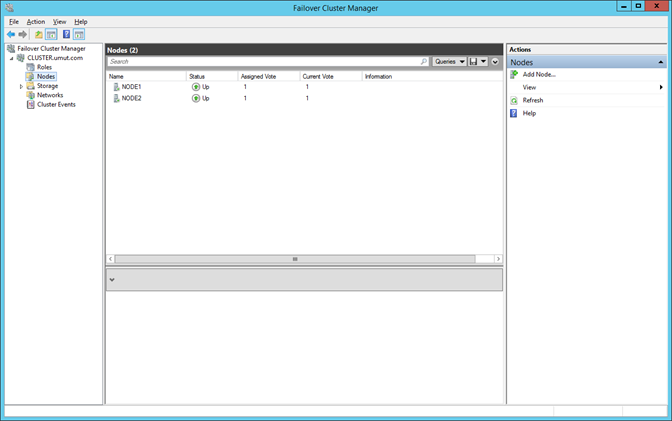
Task: Select the NODE2 row
Action: [304, 98]
